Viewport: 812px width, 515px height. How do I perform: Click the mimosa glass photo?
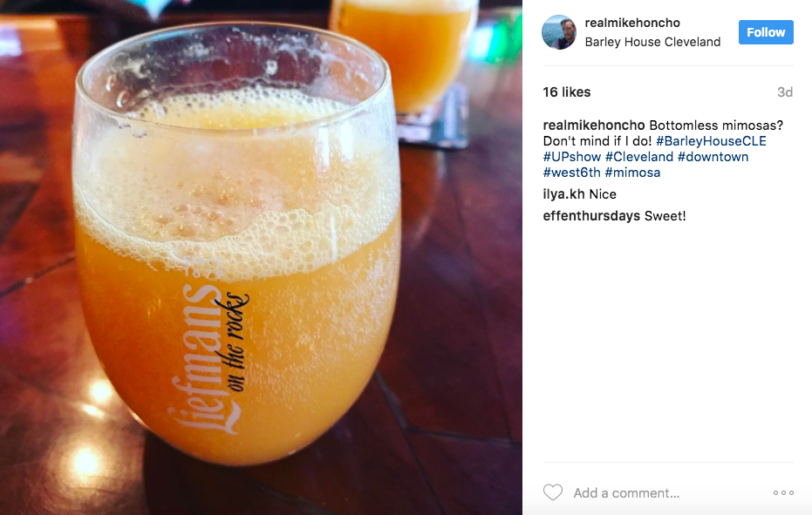(x=261, y=257)
